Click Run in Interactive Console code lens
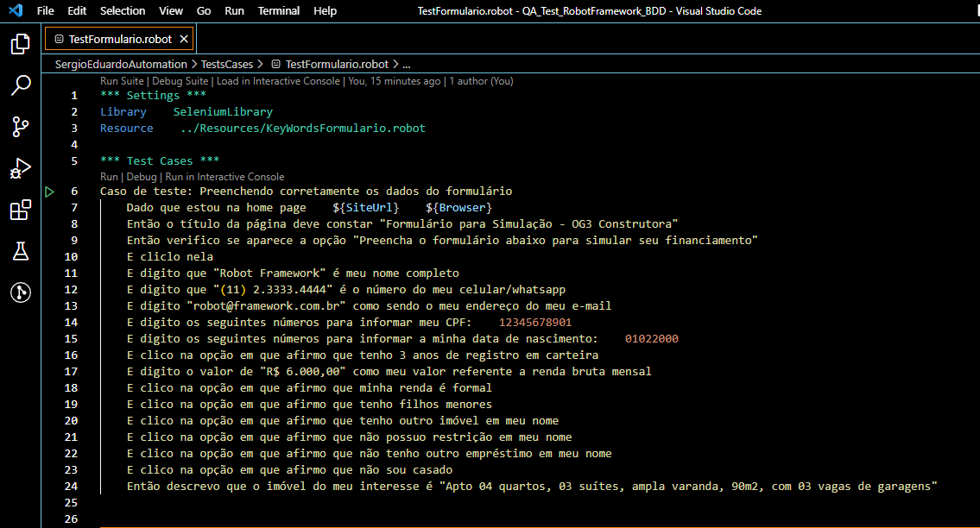The image size is (980, 528). pyautogui.click(x=224, y=177)
